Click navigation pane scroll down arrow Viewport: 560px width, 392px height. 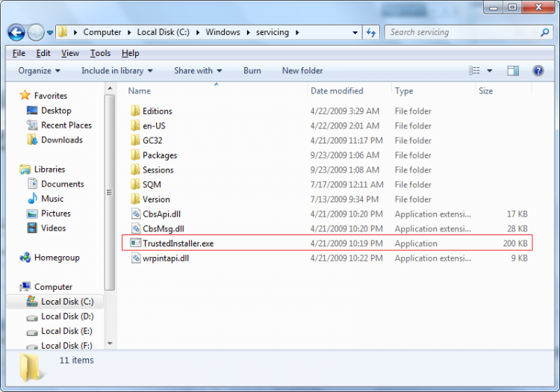110,343
